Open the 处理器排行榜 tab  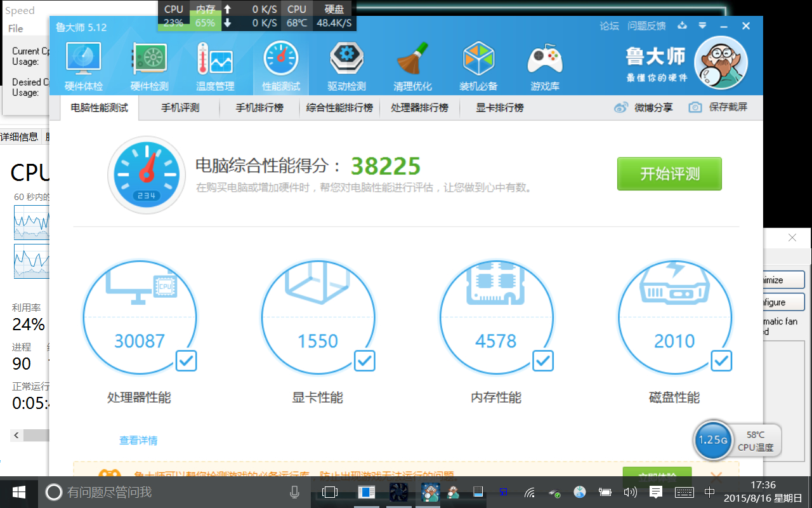point(419,108)
